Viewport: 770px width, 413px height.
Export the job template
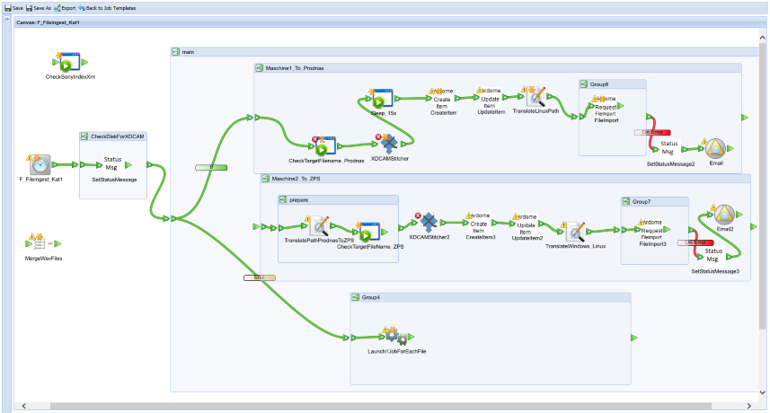click(66, 7)
